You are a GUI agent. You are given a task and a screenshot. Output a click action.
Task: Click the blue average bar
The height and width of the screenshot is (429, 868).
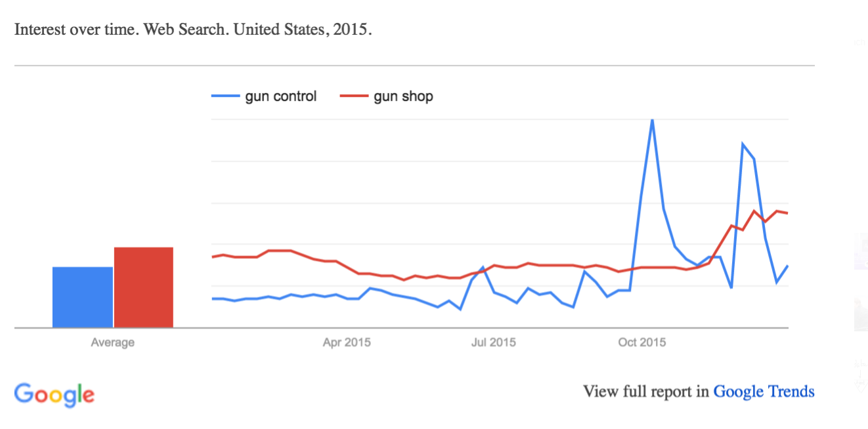[83, 297]
